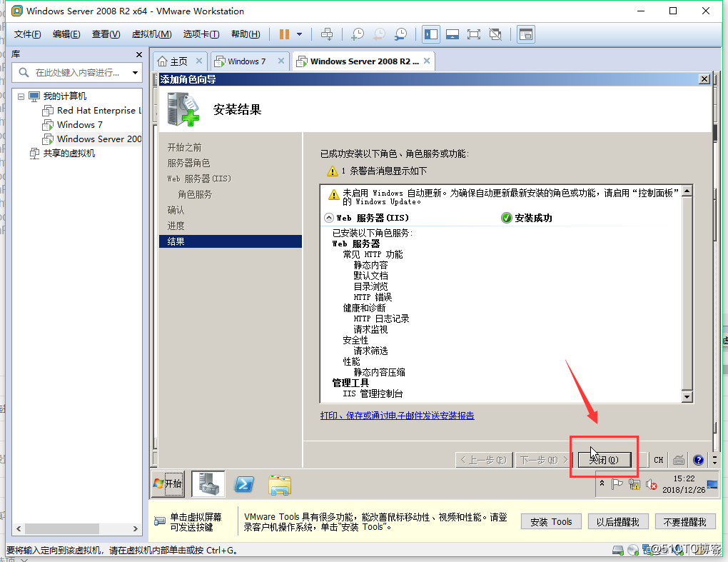Viewport: 728px width, 562px height.
Task: Open the library search filter dropdown arrow
Action: (135, 72)
